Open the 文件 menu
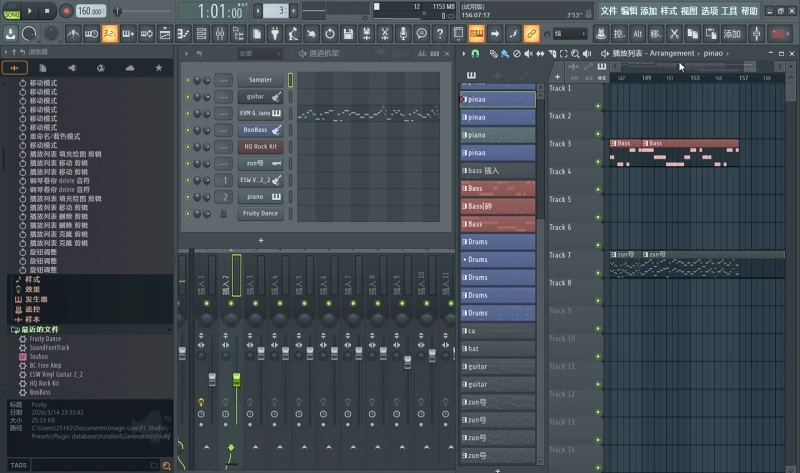The height and width of the screenshot is (473, 800). tap(608, 11)
